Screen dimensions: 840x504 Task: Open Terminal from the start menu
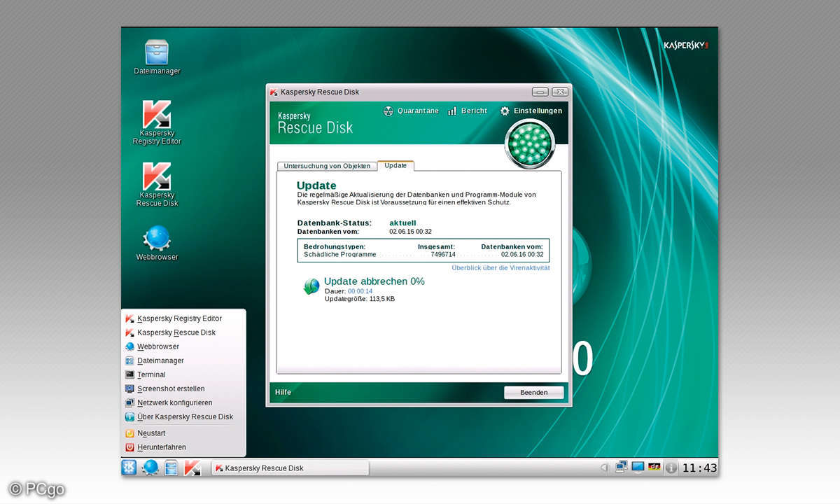tap(183, 374)
